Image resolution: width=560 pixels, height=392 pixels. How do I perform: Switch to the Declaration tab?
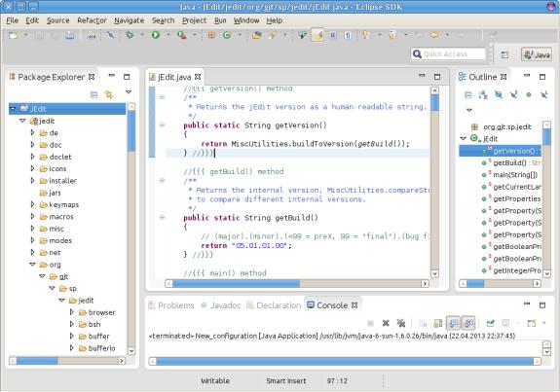(x=274, y=305)
